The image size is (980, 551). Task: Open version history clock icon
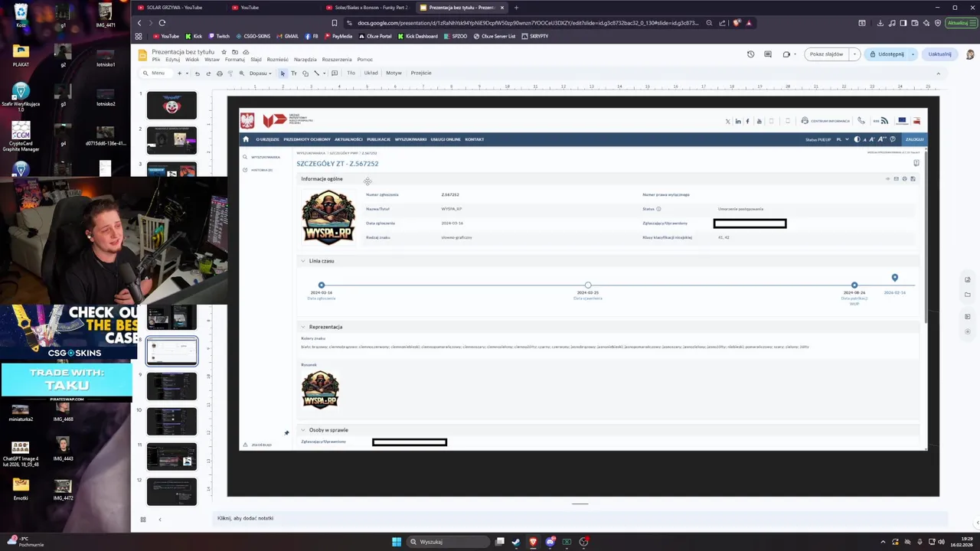[750, 54]
